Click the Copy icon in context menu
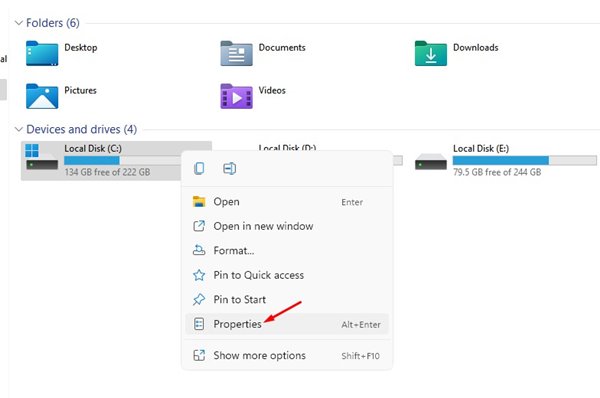 point(199,168)
